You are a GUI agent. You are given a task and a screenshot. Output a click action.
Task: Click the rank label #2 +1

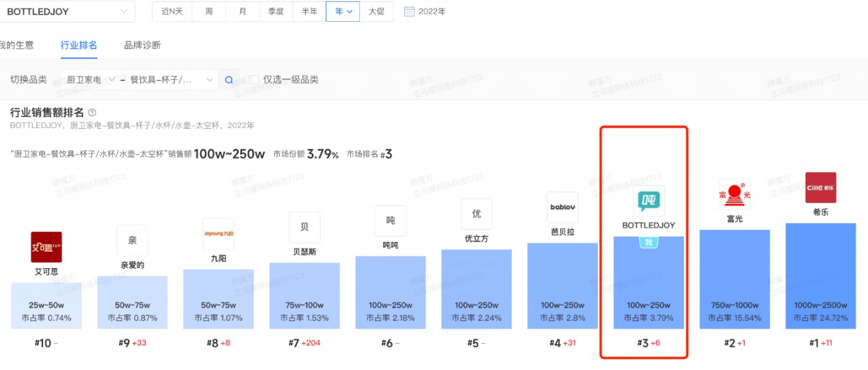(x=735, y=343)
